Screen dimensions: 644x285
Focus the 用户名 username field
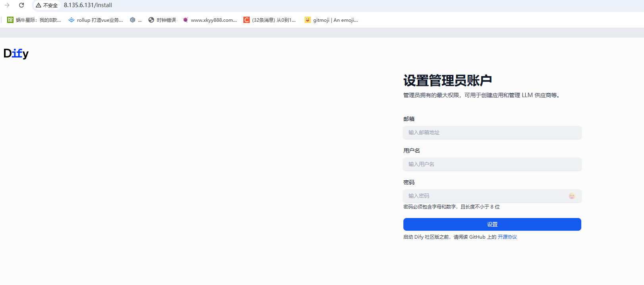pos(492,164)
